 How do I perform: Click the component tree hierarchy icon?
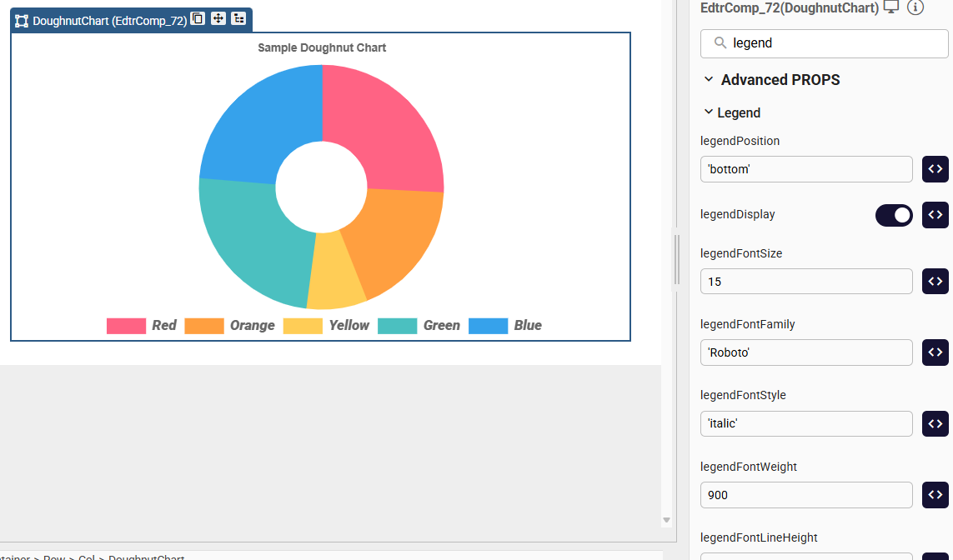[238, 19]
